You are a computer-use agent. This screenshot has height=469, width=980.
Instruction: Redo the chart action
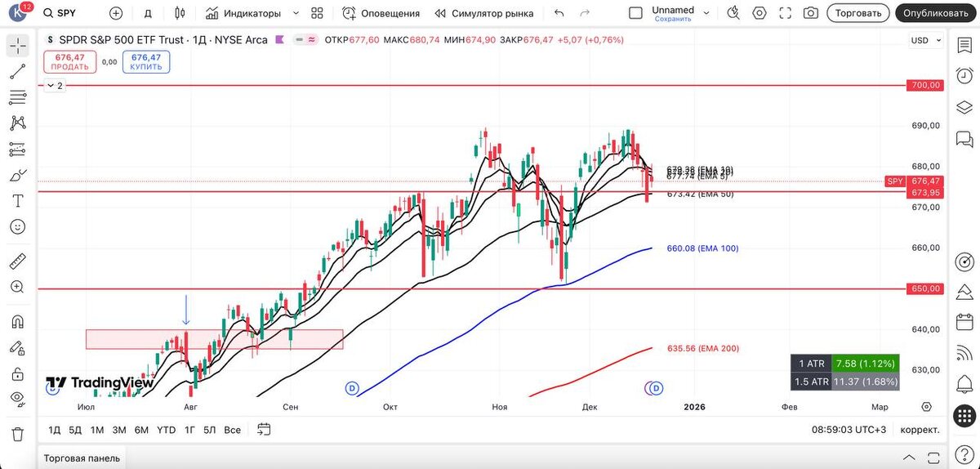[585, 13]
